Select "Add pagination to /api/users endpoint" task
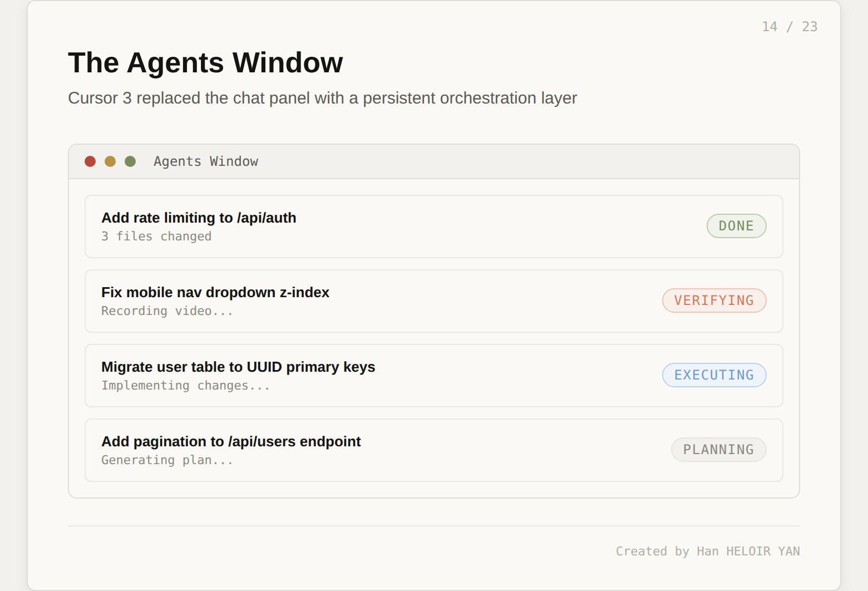The image size is (868, 591). tap(231, 441)
